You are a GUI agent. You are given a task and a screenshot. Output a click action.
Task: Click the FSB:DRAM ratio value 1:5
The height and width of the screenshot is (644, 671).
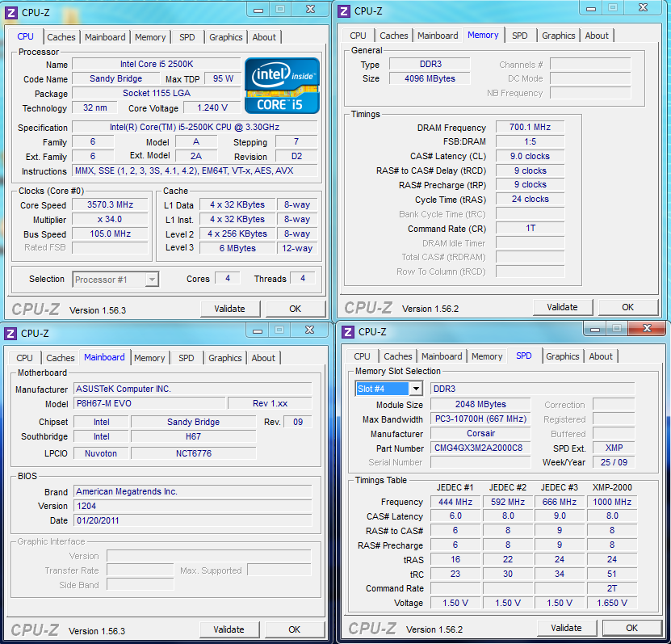pyautogui.click(x=530, y=141)
